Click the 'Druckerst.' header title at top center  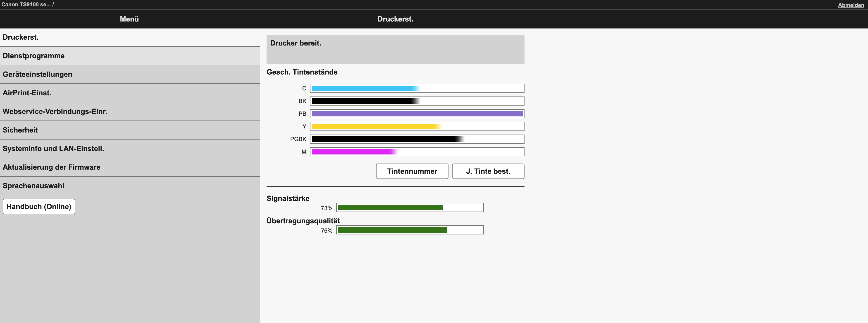[395, 19]
